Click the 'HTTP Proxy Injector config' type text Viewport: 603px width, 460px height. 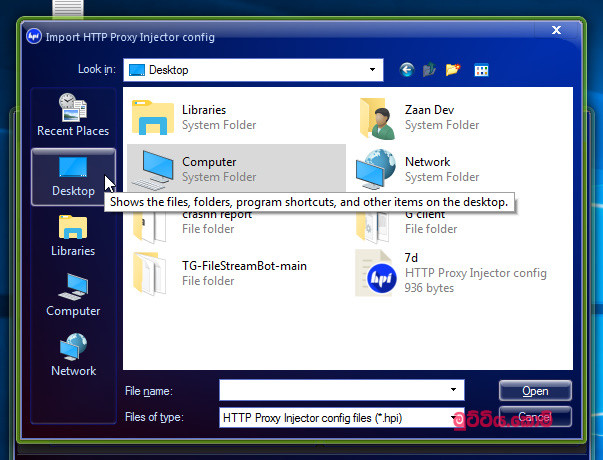tap(475, 273)
